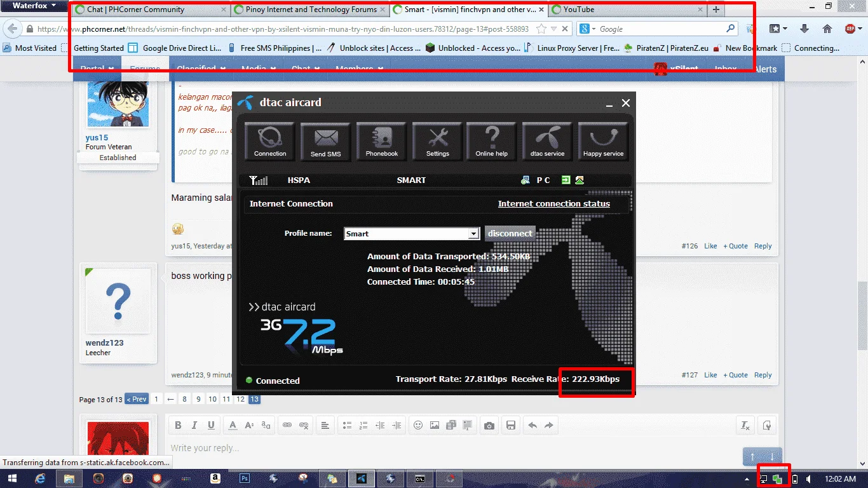Undo the last edit in reply editor
Image resolution: width=868 pixels, height=488 pixels.
(x=532, y=426)
